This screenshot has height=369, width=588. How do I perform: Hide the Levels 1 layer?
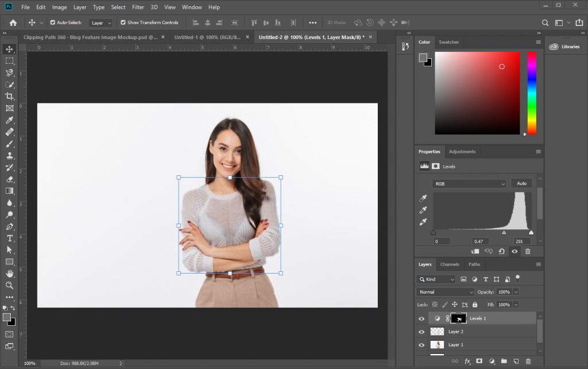pos(421,318)
